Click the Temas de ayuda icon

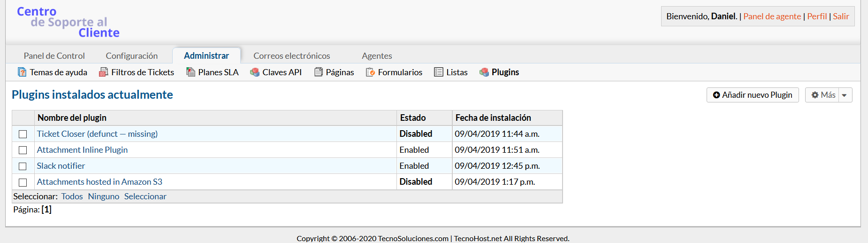(x=22, y=72)
